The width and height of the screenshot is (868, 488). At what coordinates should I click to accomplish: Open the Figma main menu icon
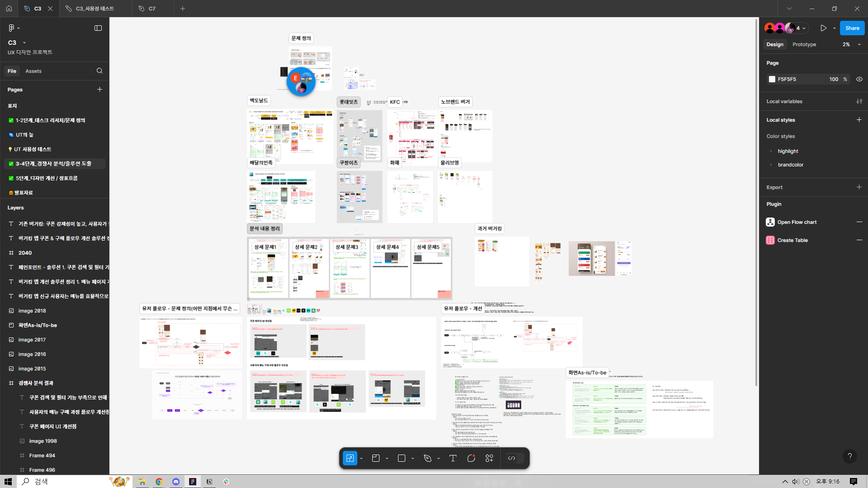click(x=11, y=28)
